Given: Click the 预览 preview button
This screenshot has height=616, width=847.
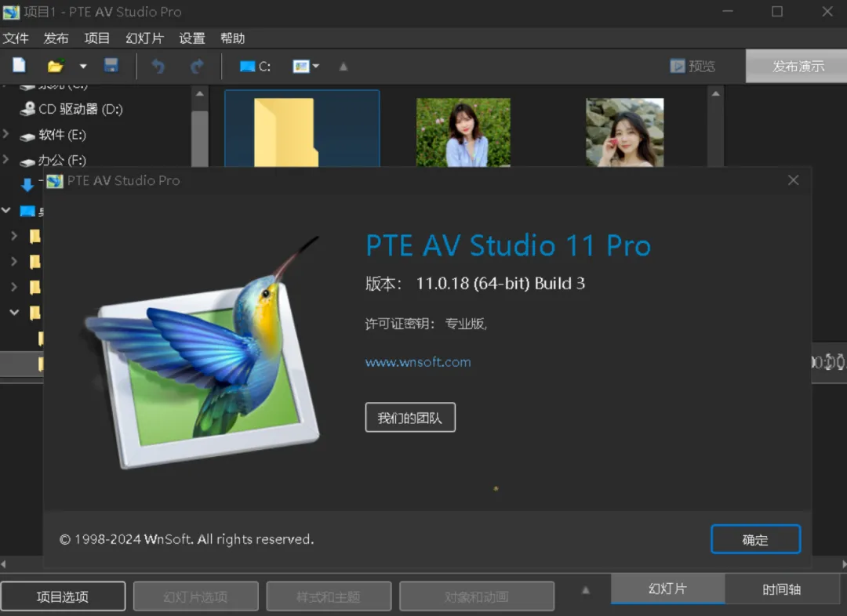Looking at the screenshot, I should [x=693, y=67].
